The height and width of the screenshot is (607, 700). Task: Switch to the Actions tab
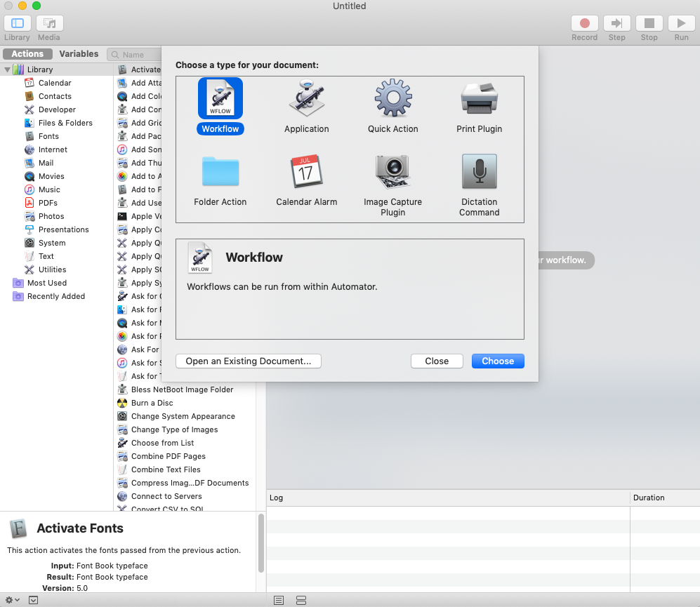click(27, 54)
